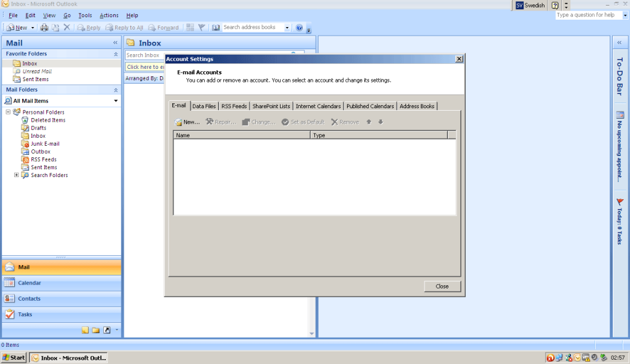Collapse the Mail Folders section
This screenshot has height=364, width=630.
pyautogui.click(x=116, y=90)
